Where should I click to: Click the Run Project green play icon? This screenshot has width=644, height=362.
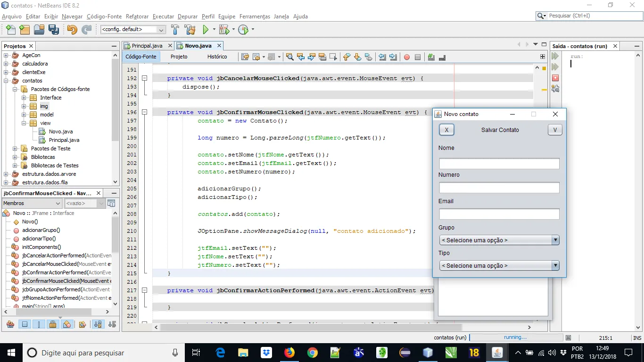206,30
